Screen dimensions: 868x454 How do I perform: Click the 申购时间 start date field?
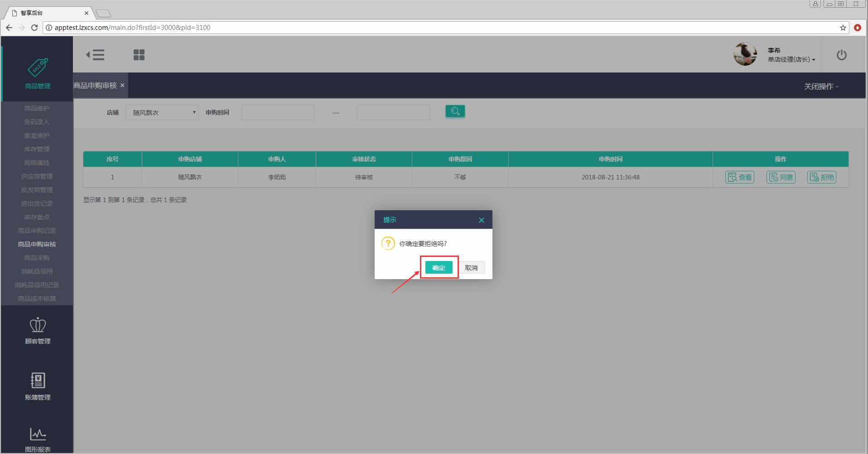[278, 112]
